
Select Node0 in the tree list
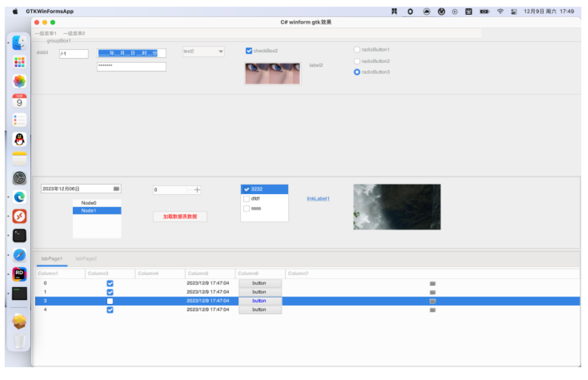click(x=89, y=203)
